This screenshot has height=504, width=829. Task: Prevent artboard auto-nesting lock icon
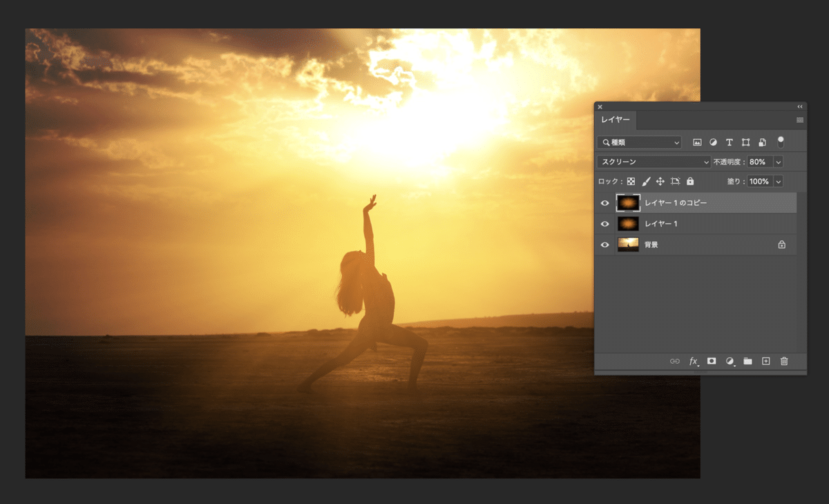pos(675,181)
